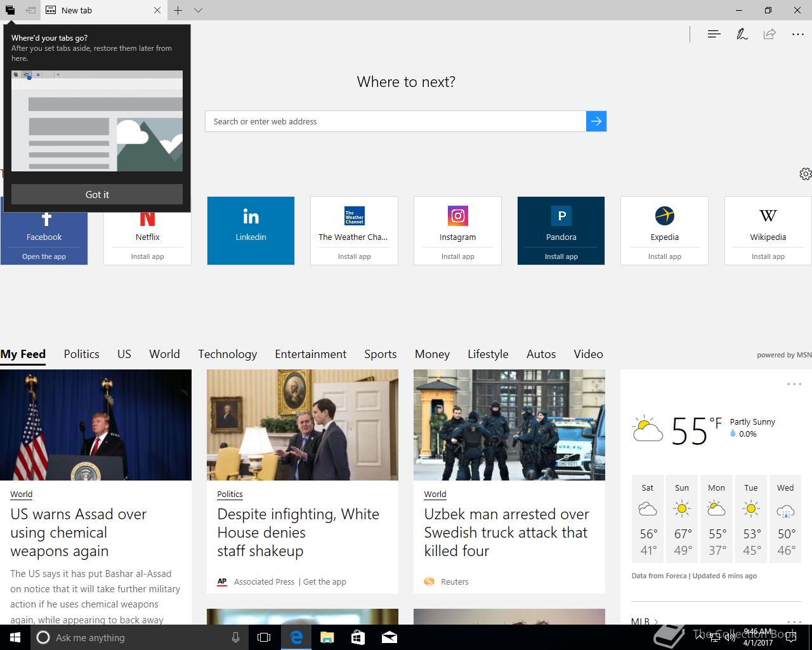The width and height of the screenshot is (812, 650).
Task: Open the tabs you've set aside icon
Action: pos(10,10)
